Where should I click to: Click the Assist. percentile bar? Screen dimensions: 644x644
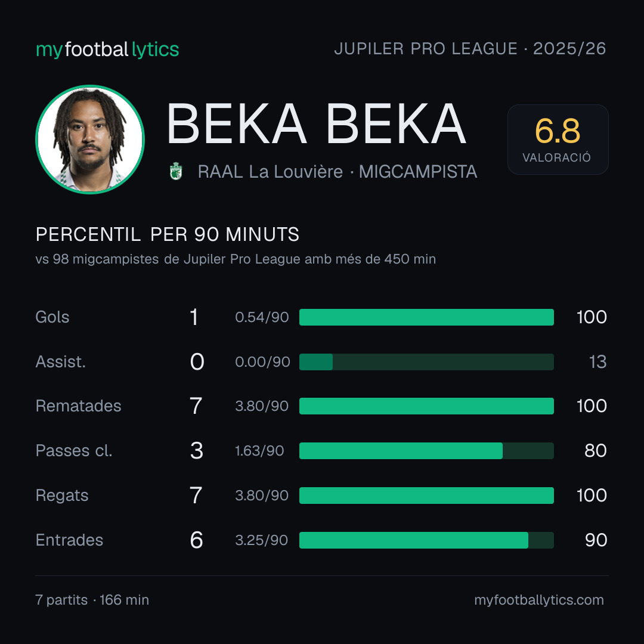(426, 362)
